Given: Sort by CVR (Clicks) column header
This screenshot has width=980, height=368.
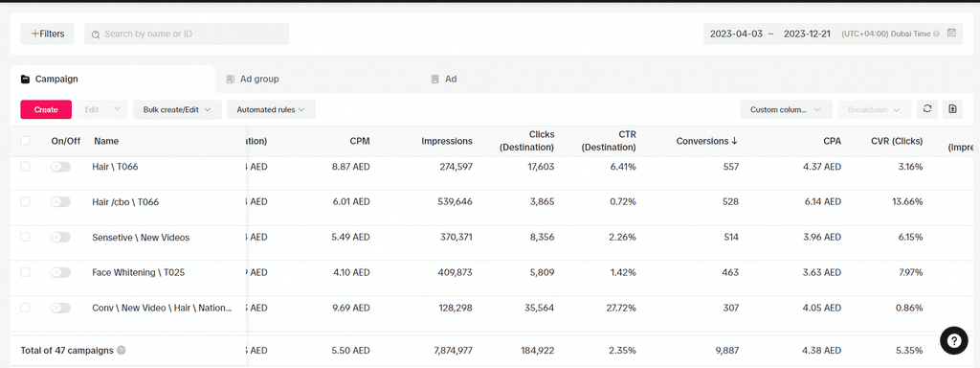Looking at the screenshot, I should (x=897, y=142).
